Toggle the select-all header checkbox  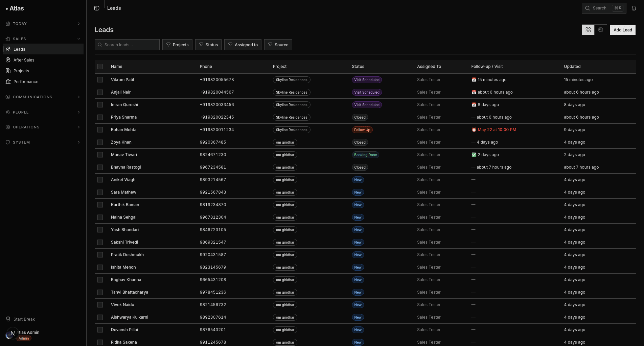[100, 67]
